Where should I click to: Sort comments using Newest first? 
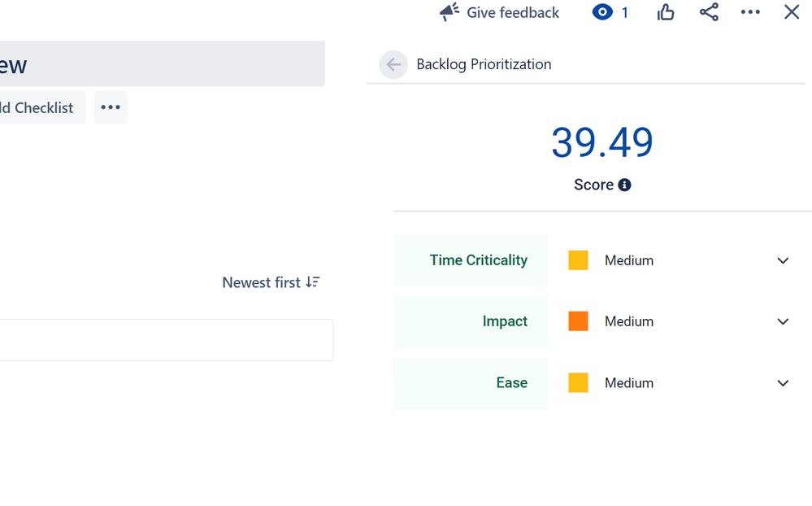(x=271, y=282)
